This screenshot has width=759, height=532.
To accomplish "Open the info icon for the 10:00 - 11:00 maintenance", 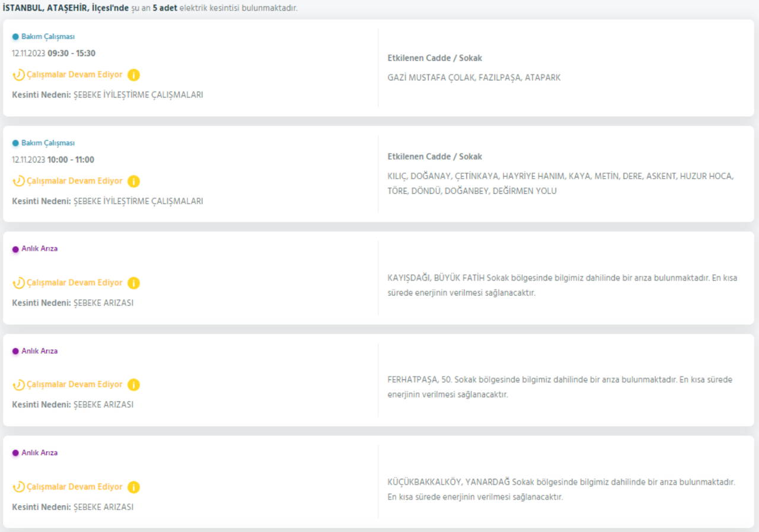I will pyautogui.click(x=134, y=181).
